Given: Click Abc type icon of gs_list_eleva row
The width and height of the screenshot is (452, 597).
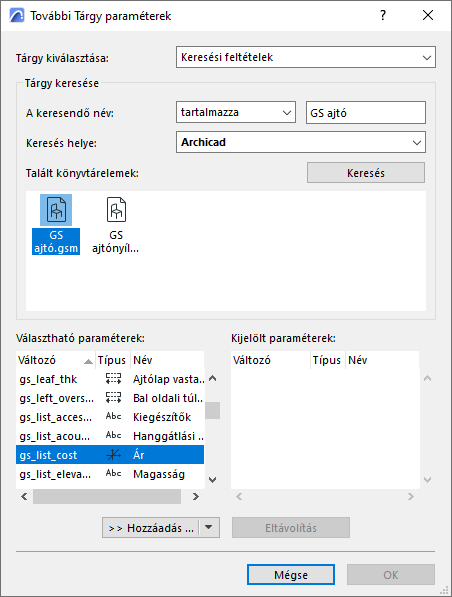Looking at the screenshot, I should tap(113, 474).
